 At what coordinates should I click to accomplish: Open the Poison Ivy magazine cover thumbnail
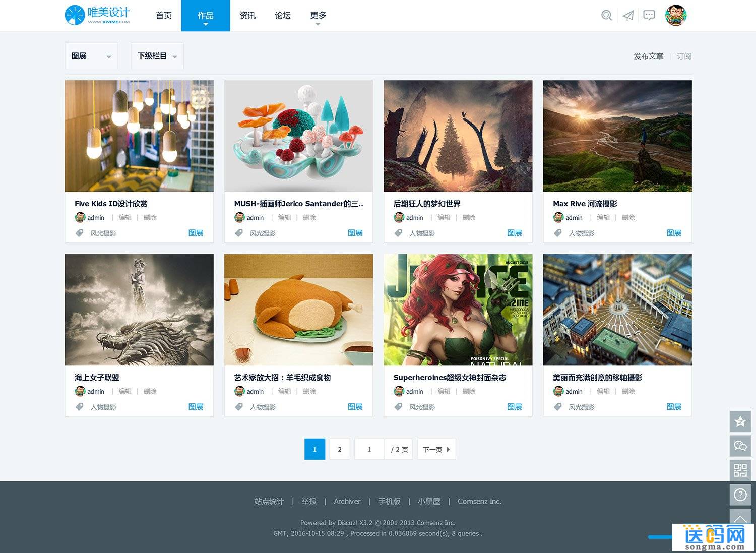458,310
